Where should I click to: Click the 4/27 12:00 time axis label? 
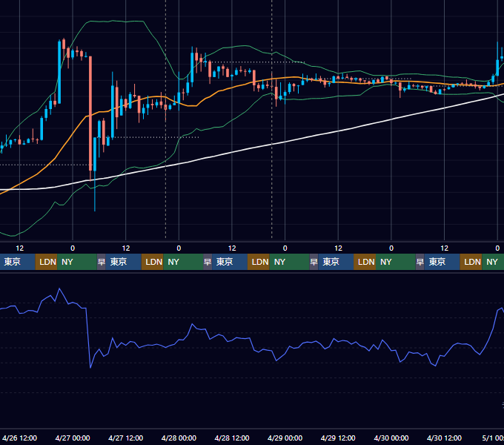coord(126,438)
